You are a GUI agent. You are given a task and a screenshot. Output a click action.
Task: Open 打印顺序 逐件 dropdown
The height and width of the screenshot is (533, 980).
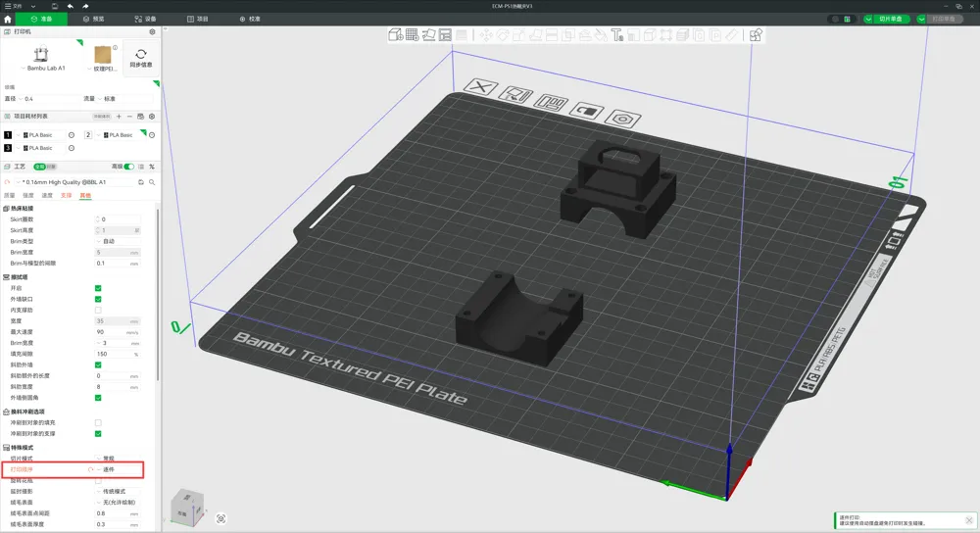(x=118, y=469)
